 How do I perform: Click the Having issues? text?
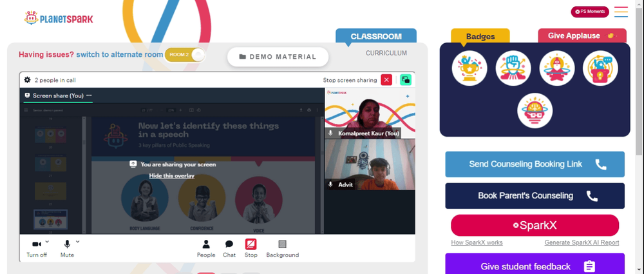[46, 55]
